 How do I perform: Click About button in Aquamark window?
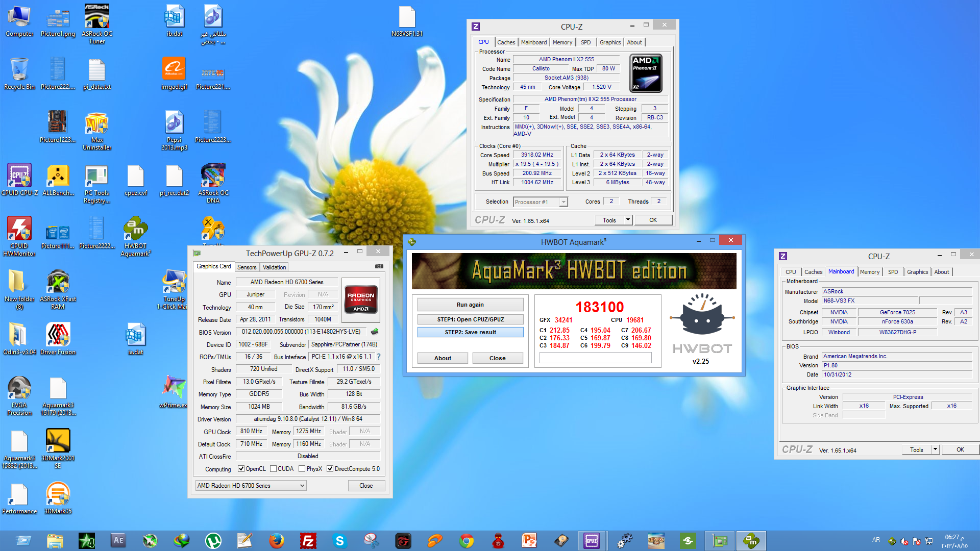click(443, 358)
